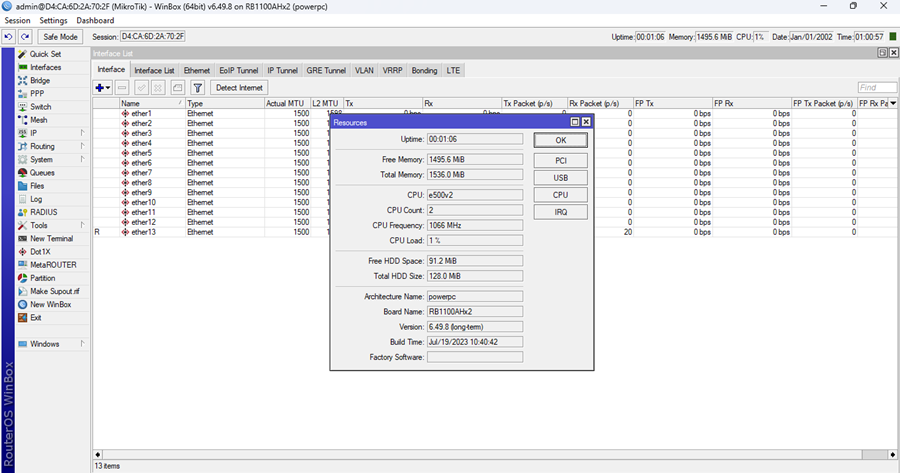Open the Settings menu

pos(53,20)
